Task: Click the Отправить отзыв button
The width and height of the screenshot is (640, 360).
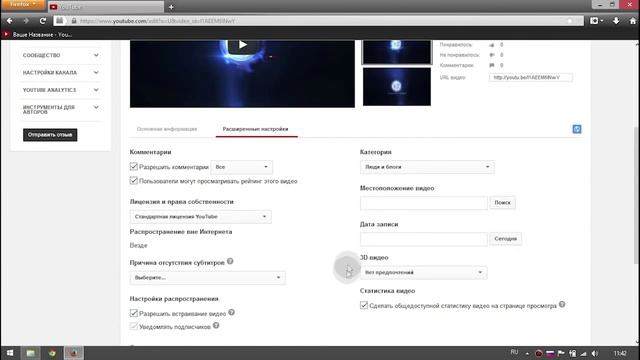Action: (x=50, y=135)
